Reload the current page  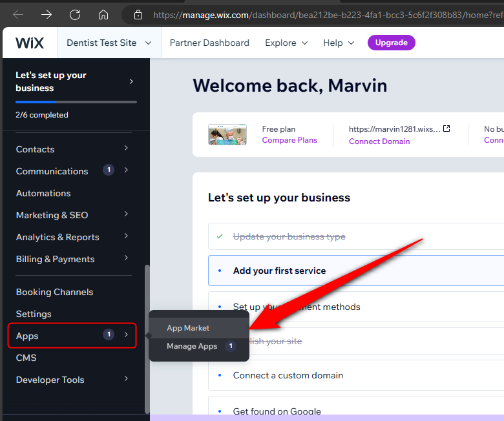pos(75,14)
